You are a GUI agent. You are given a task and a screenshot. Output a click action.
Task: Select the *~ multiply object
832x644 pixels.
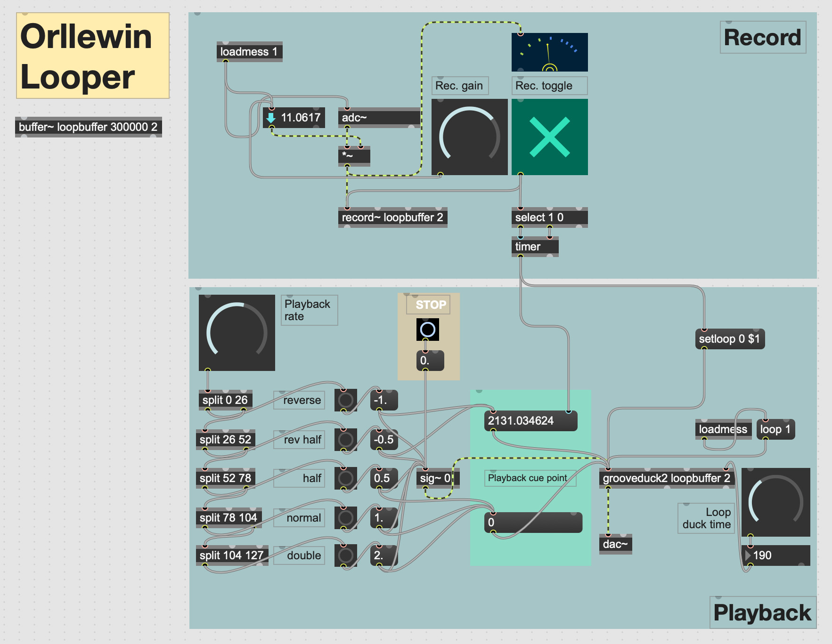point(354,156)
